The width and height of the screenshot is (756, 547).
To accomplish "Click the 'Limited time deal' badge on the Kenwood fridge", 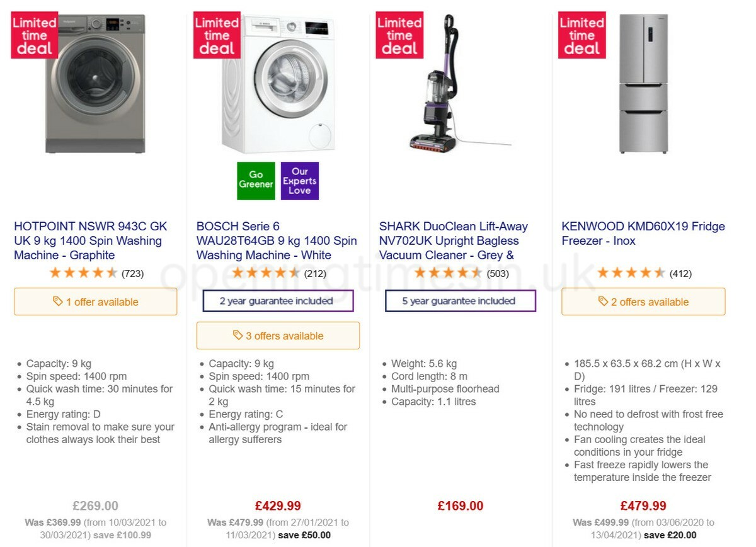I will tap(581, 35).
